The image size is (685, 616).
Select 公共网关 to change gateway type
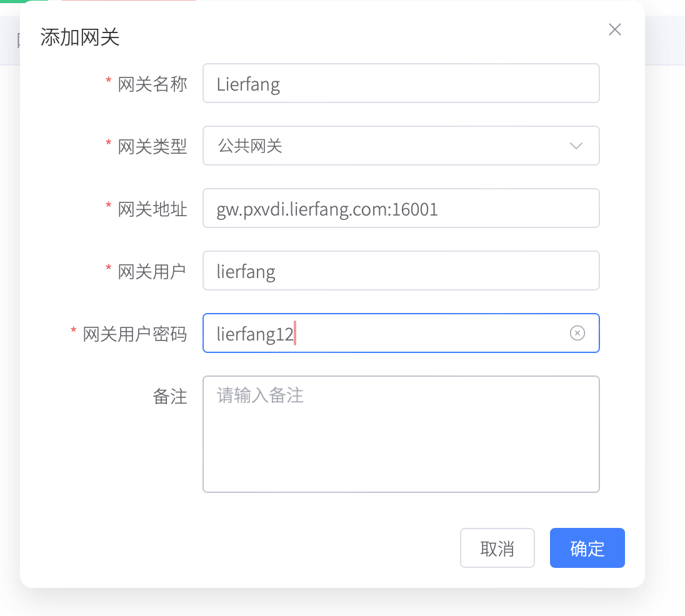[401, 146]
